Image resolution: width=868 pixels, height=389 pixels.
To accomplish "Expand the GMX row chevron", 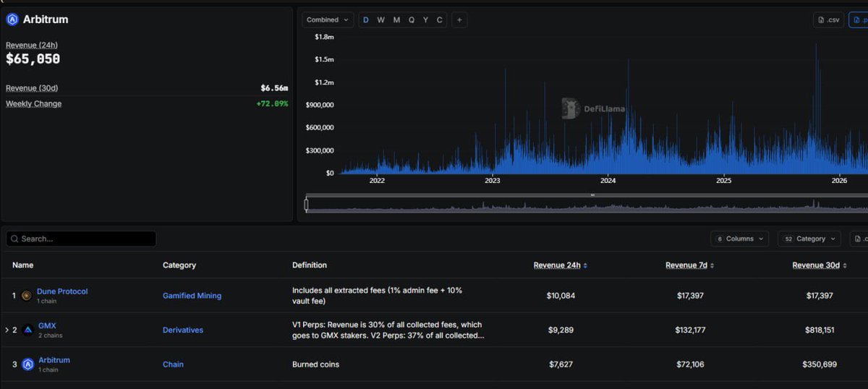I will click(7, 330).
